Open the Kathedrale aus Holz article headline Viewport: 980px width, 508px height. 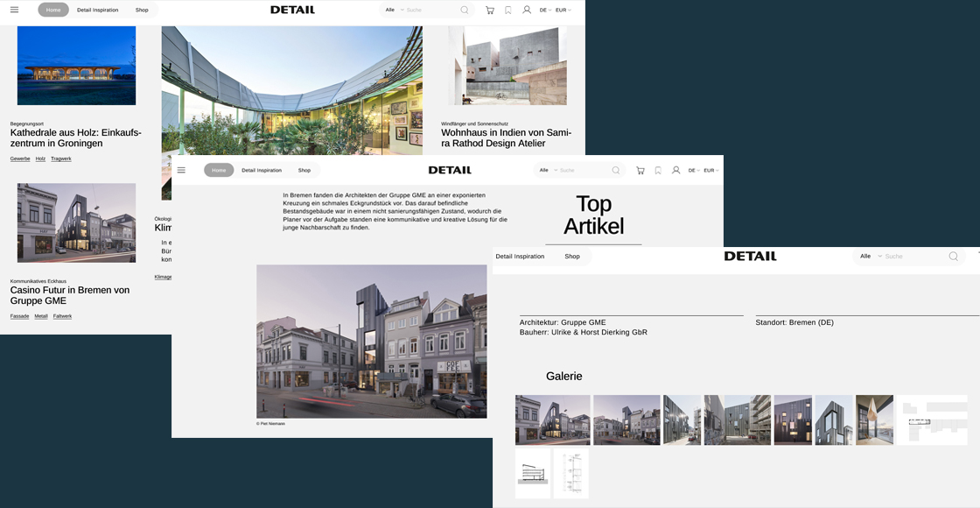tap(75, 138)
